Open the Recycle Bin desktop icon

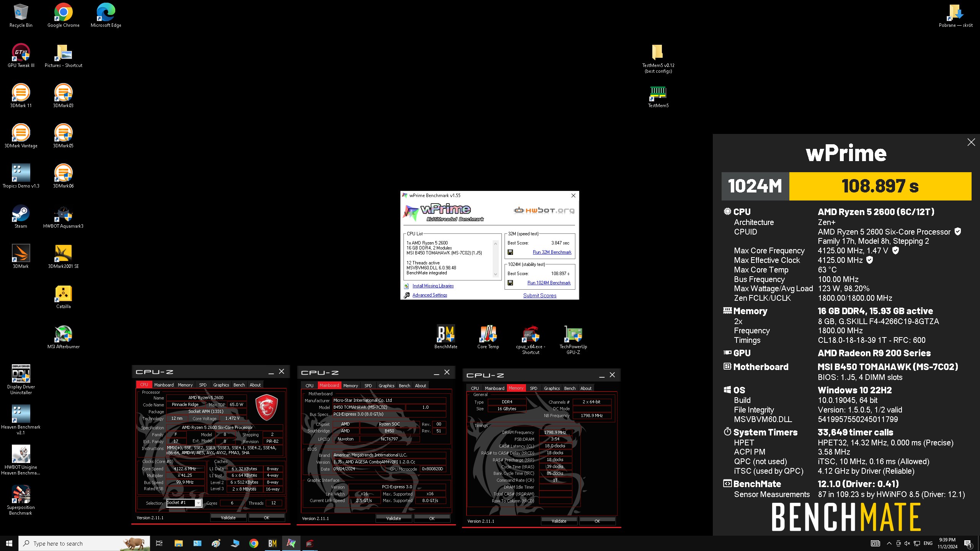pyautogui.click(x=21, y=15)
